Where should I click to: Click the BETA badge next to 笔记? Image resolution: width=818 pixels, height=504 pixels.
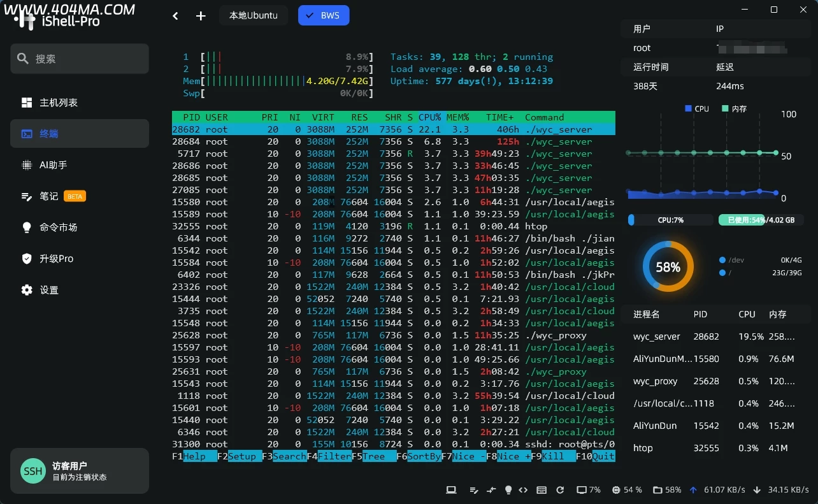tap(75, 196)
